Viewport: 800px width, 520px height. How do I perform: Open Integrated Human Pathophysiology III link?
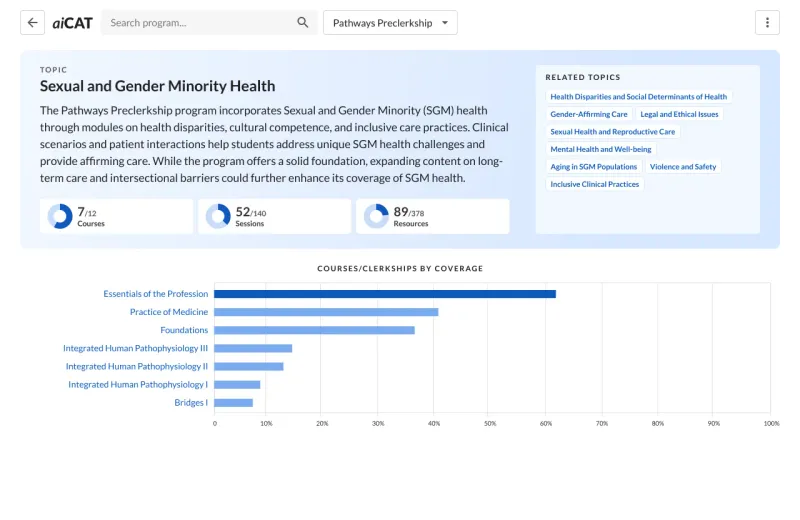pyautogui.click(x=135, y=348)
